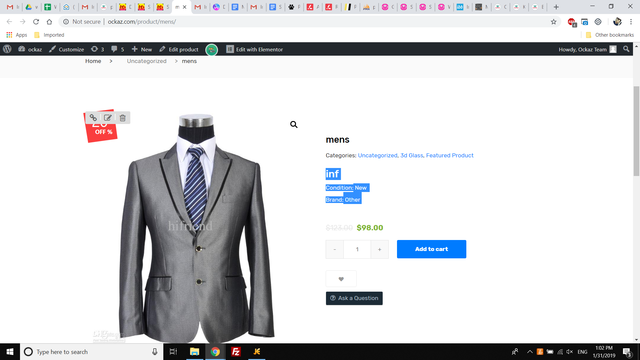The image size is (640, 360).
Task: Click the sale price $98.00
Action: coord(370,228)
